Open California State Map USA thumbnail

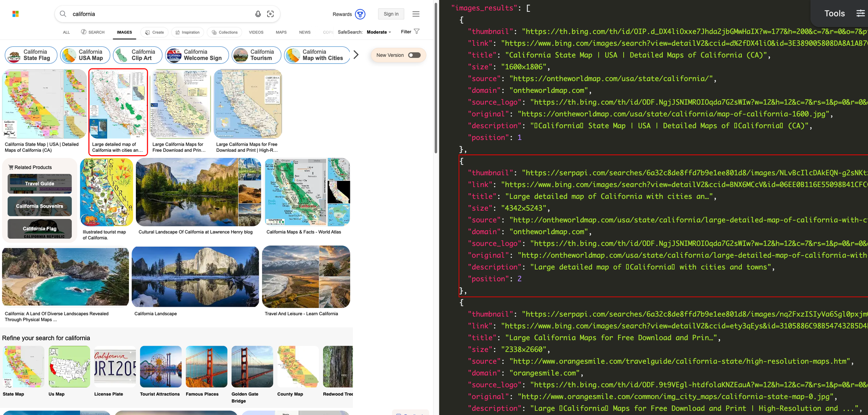45,104
